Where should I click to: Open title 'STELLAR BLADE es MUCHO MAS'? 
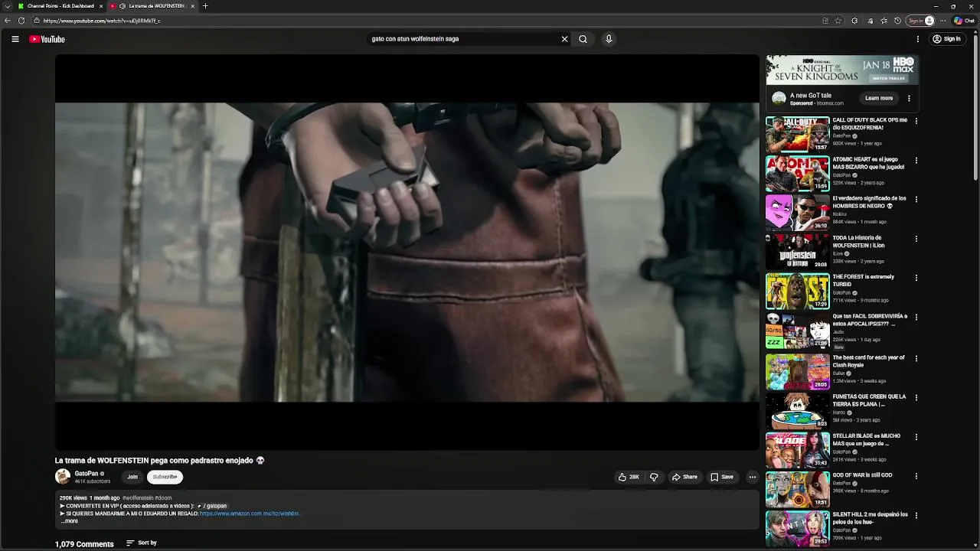point(866,440)
